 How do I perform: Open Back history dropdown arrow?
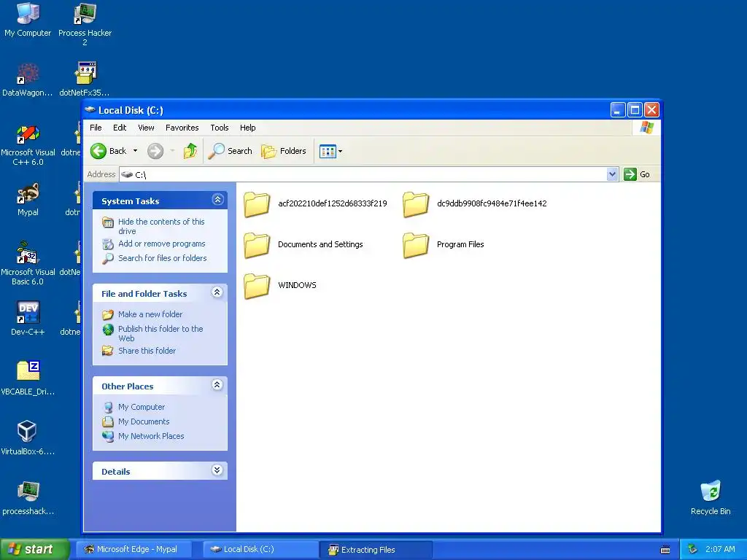tap(135, 151)
